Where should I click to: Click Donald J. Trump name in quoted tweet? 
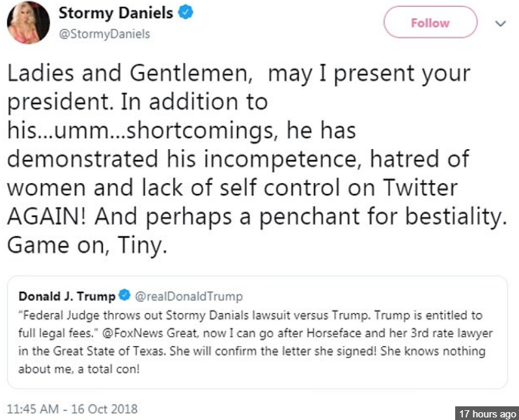(67, 297)
